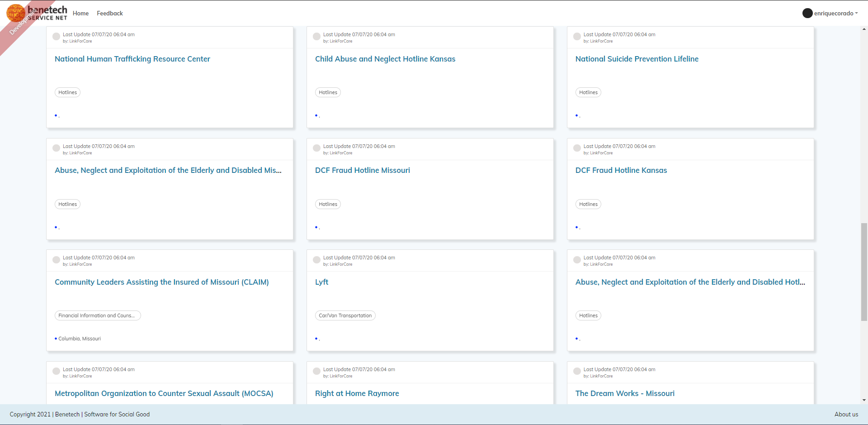
Task: Click the avatar circle on Lyft card
Action: pyautogui.click(x=316, y=259)
